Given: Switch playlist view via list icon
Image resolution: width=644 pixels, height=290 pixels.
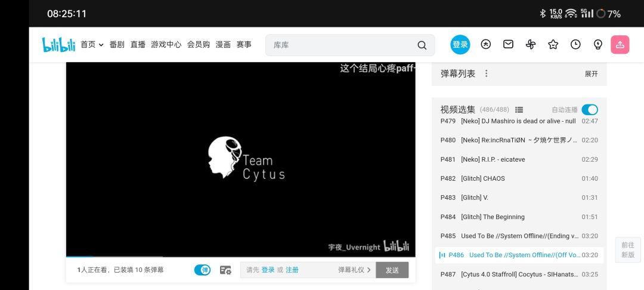Looking at the screenshot, I should pos(519,110).
